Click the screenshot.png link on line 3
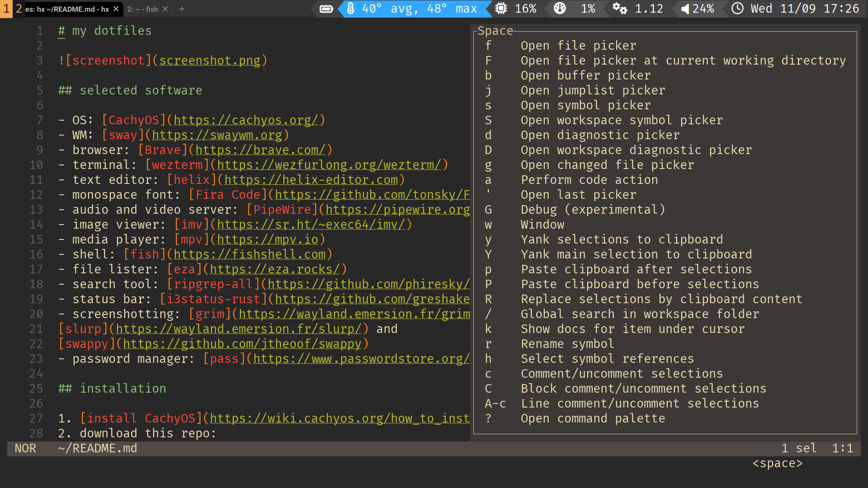The image size is (868, 488). (210, 61)
